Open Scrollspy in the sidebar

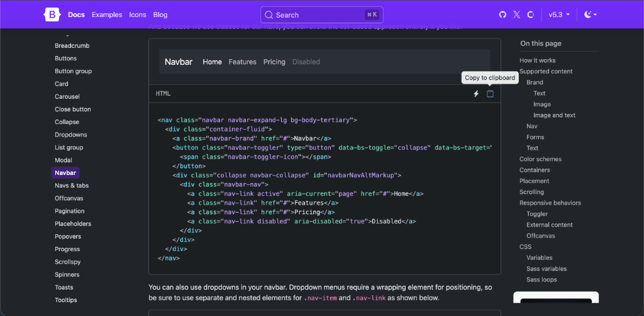(x=67, y=262)
